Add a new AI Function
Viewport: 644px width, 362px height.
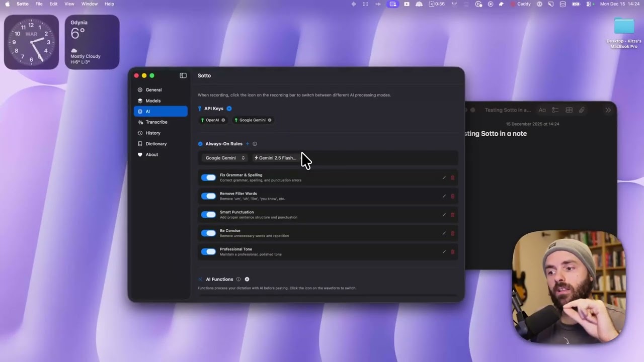[247, 279]
